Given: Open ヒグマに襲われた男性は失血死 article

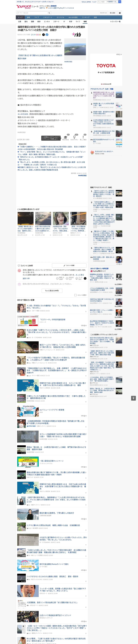Looking at the screenshot, I should tap(53, 525).
